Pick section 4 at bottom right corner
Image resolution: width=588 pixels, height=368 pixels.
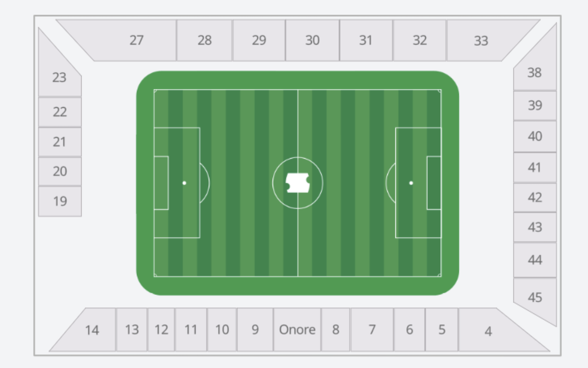click(496, 330)
